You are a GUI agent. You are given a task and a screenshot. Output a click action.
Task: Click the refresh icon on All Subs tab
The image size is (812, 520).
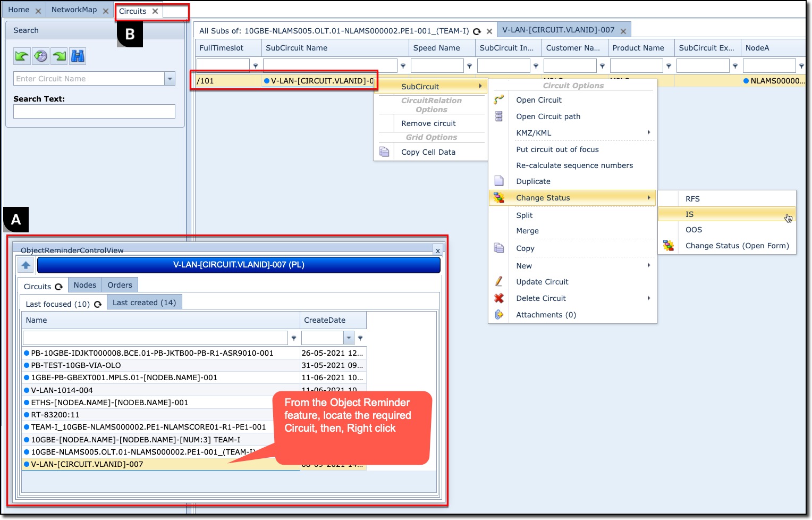477,31
